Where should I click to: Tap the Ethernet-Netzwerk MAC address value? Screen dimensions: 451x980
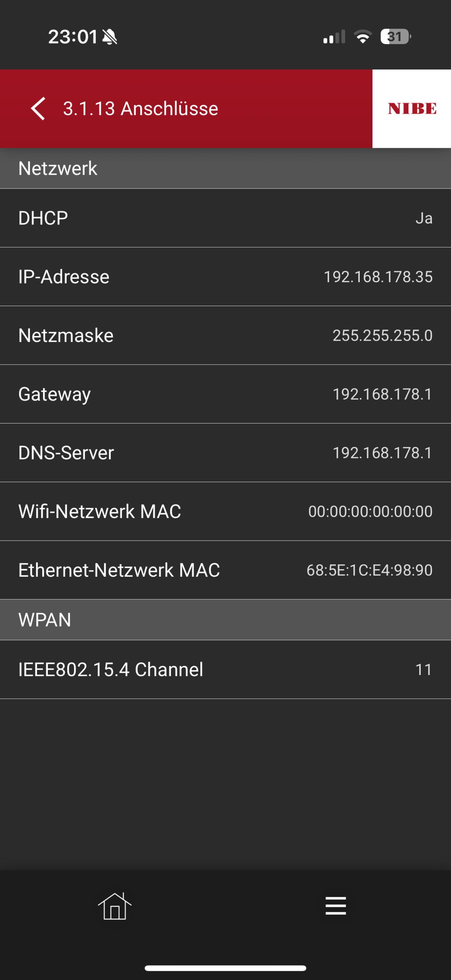click(x=369, y=570)
